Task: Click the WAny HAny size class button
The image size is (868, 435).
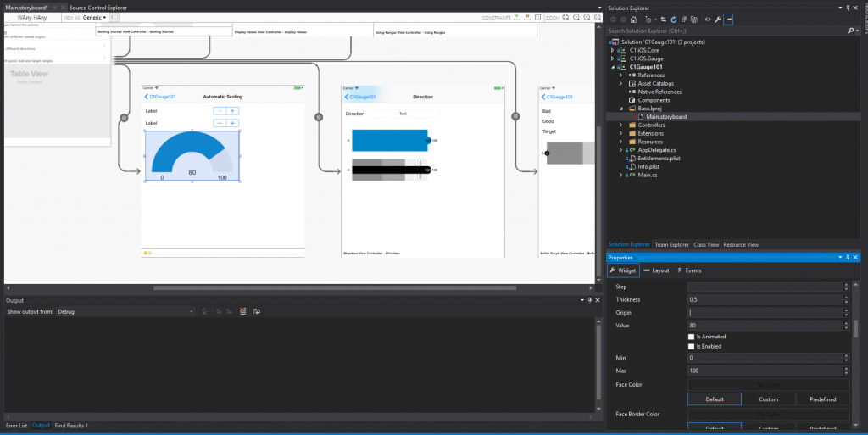Action: coord(32,17)
